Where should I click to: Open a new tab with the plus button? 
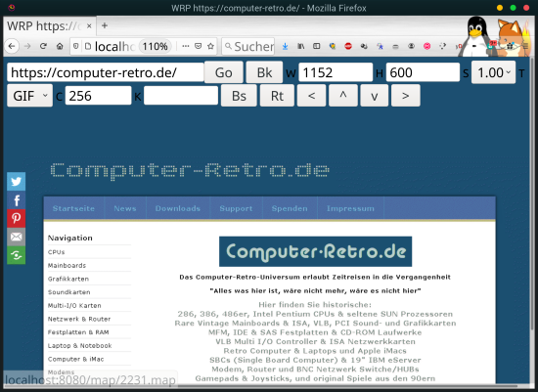105,25
